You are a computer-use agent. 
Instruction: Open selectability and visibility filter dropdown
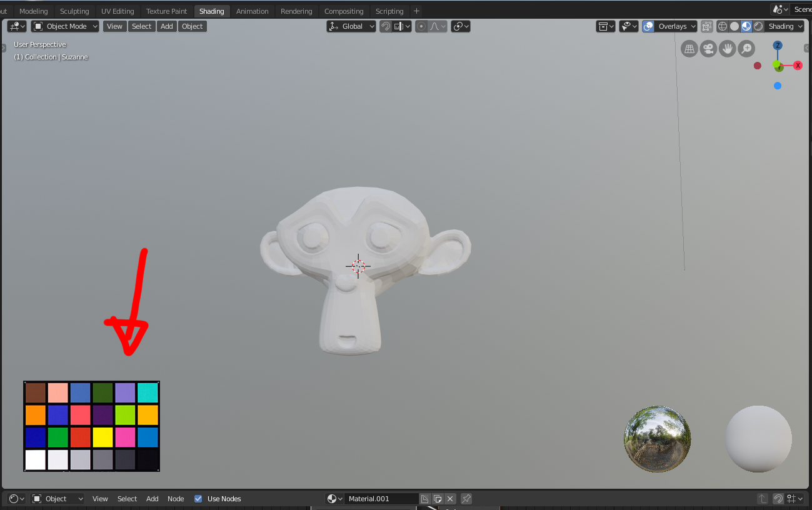point(629,26)
